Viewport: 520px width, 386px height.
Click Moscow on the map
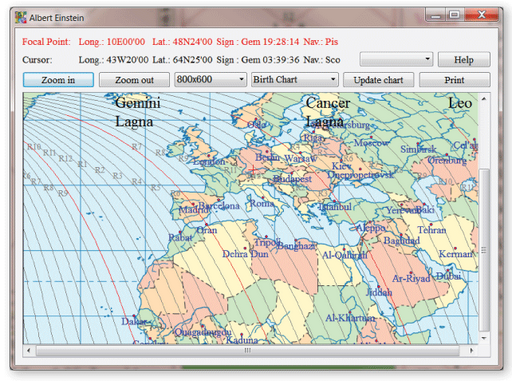tap(371, 143)
